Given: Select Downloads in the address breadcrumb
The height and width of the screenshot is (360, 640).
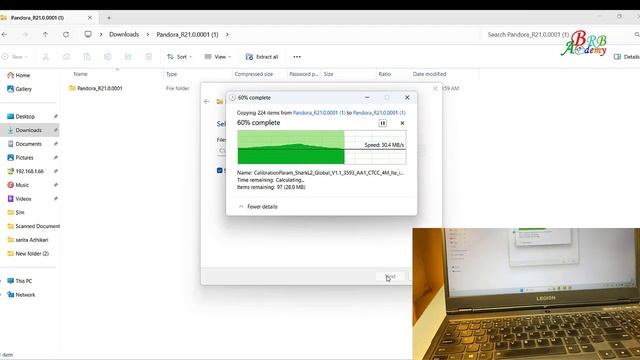Looking at the screenshot, I should coord(124,35).
